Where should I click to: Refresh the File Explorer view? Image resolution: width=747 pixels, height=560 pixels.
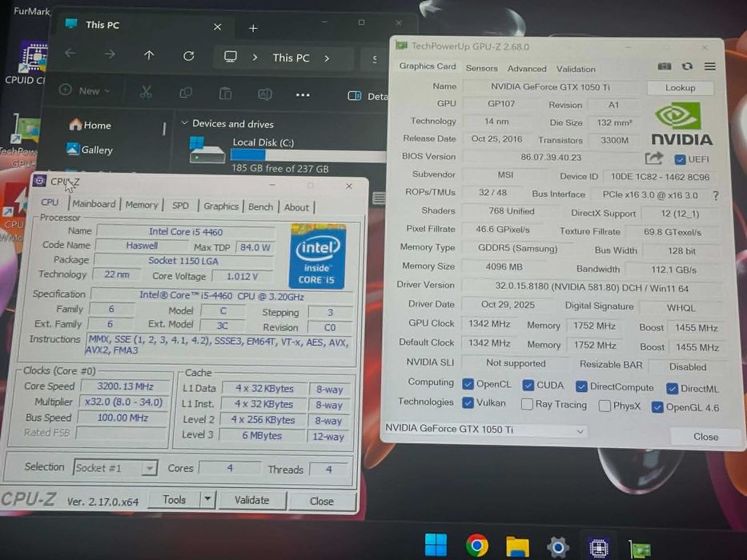point(189,56)
